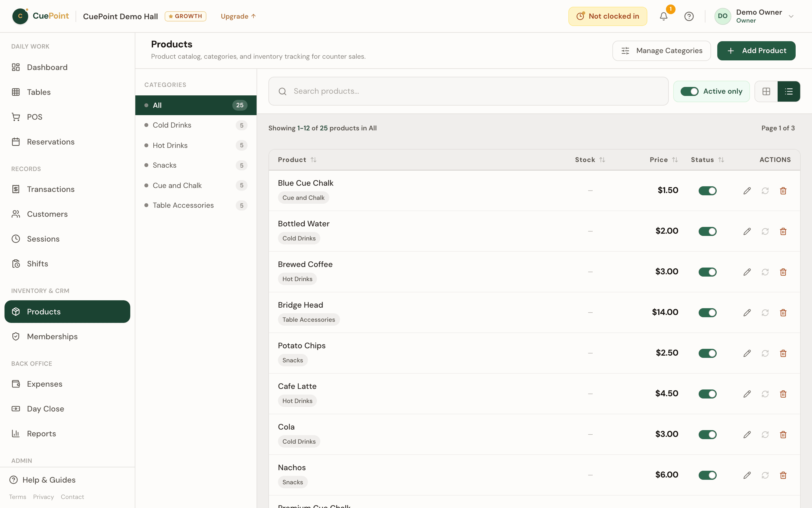Sort table by Price column
The height and width of the screenshot is (508, 812).
664,160
